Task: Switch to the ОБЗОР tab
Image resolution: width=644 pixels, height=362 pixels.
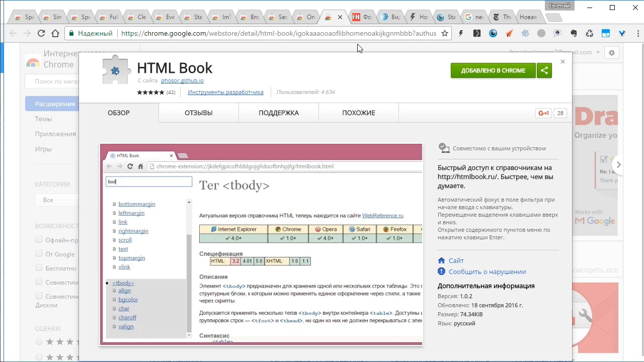Action: [119, 113]
